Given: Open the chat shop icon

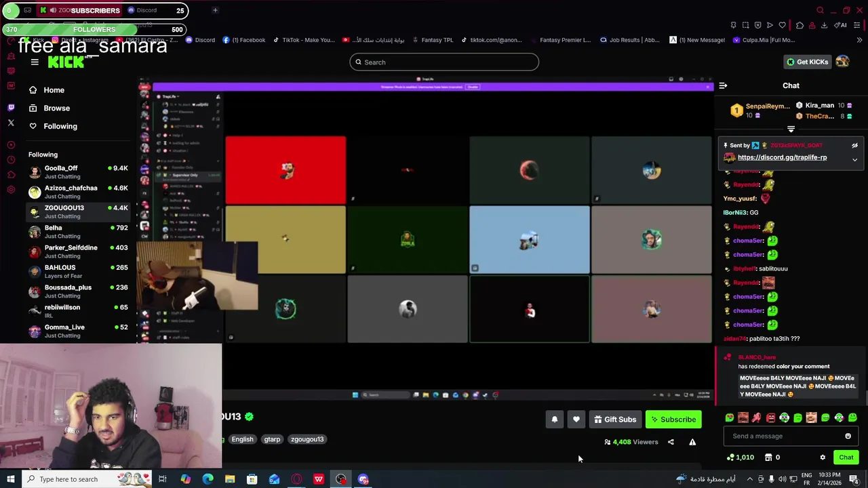Looking at the screenshot, I should pos(768,457).
